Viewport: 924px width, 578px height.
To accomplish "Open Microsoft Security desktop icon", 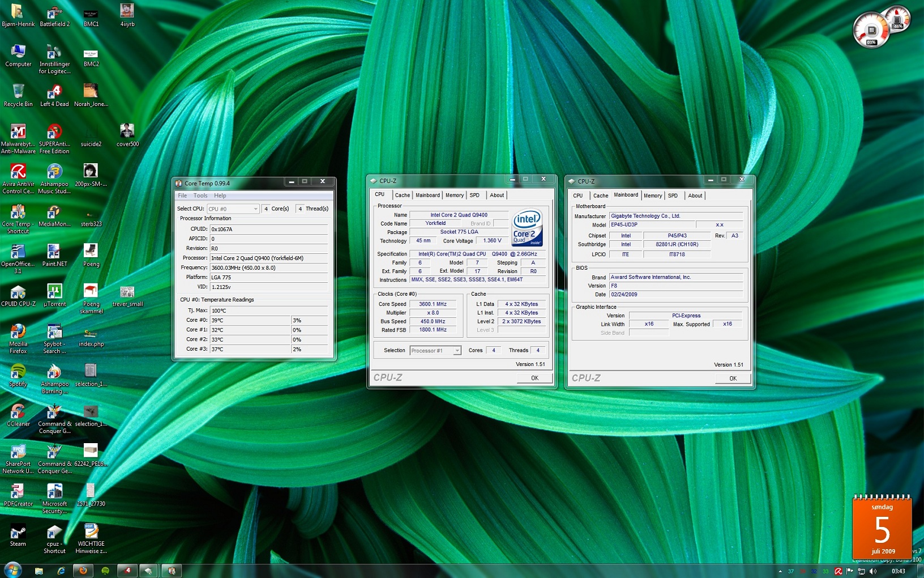I will 54,499.
